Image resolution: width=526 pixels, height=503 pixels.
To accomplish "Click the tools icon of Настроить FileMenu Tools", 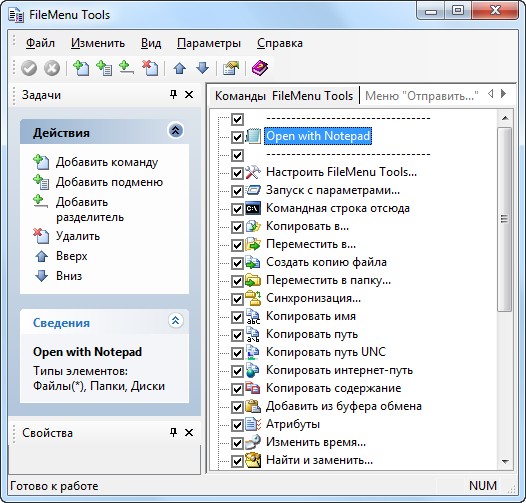I will (x=253, y=172).
